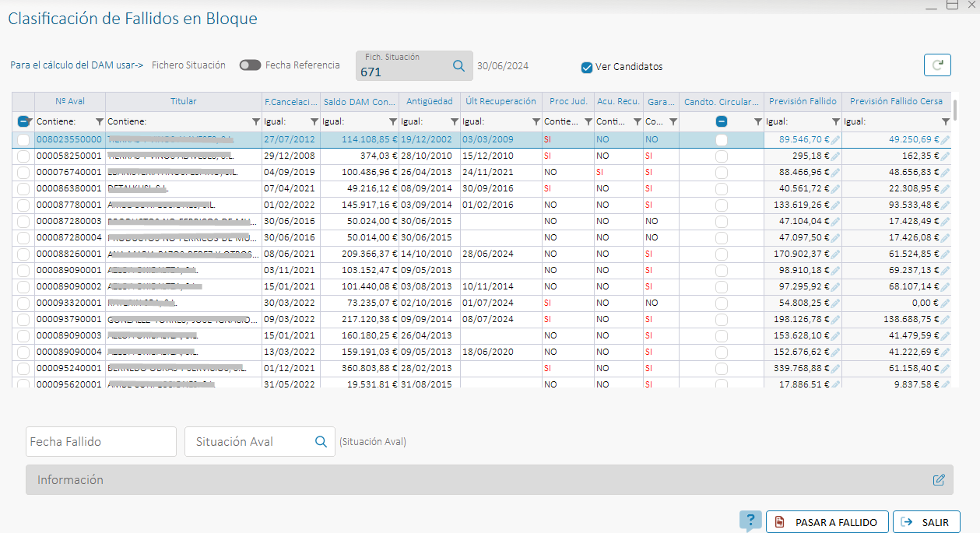Click the pencil icon beside 133.619,26 €
The width and height of the screenshot is (980, 533).
835,205
